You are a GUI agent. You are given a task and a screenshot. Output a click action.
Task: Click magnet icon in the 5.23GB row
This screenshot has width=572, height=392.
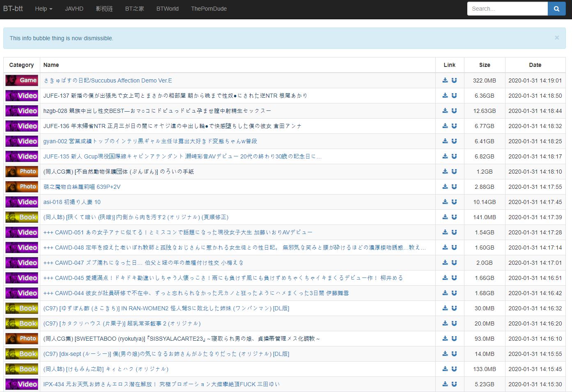(454, 384)
